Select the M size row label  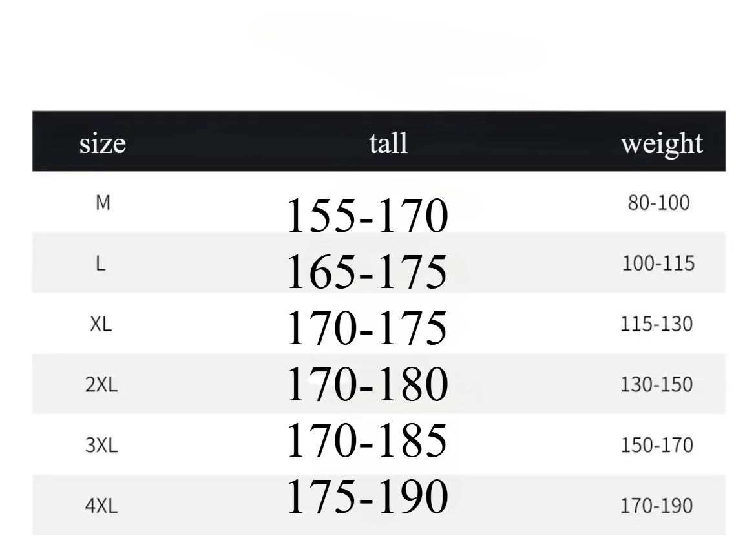[x=102, y=203]
